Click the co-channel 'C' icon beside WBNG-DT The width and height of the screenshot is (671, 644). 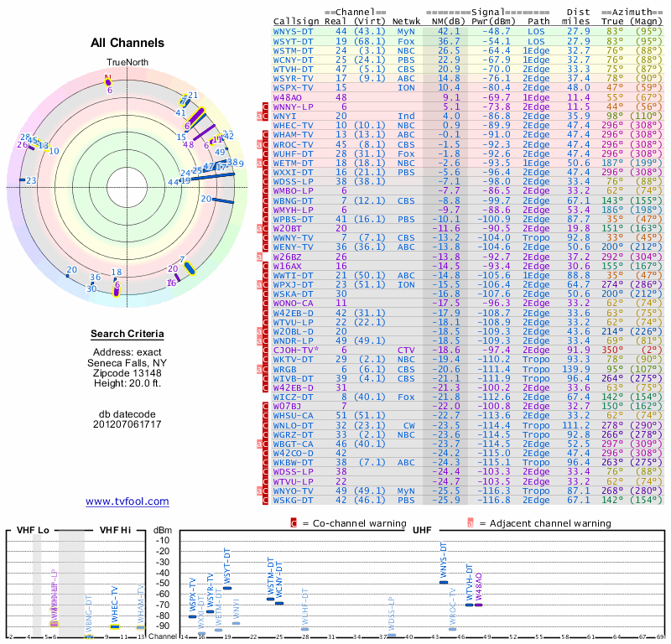coord(265,200)
